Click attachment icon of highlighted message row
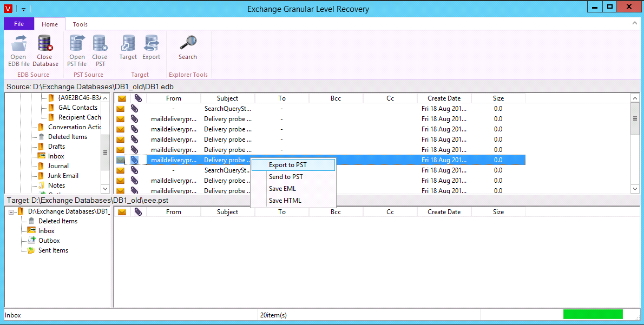The image size is (644, 325). point(134,160)
